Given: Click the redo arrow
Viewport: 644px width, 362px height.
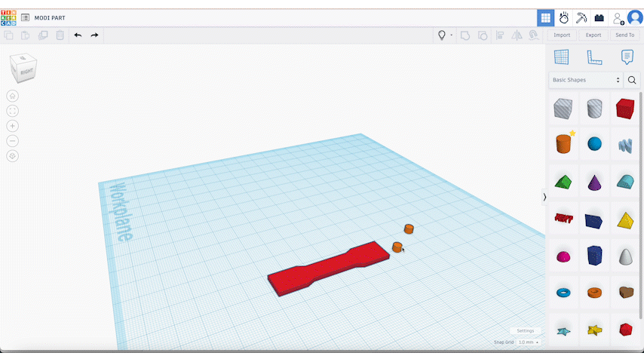Looking at the screenshot, I should (x=94, y=35).
